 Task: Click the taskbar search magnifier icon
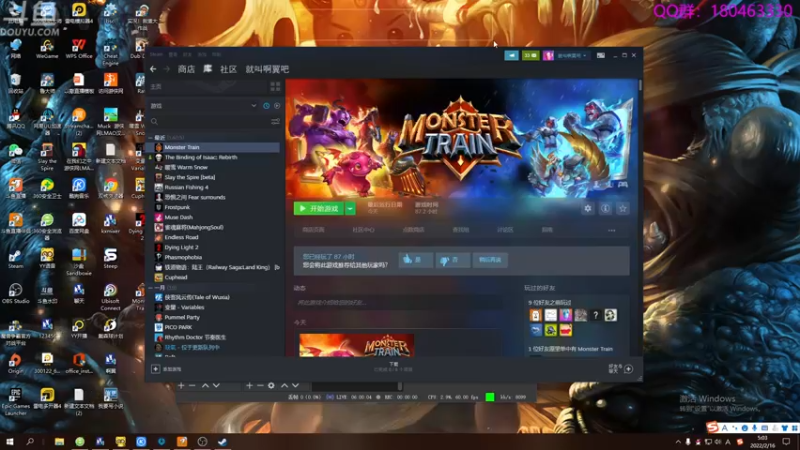30,442
